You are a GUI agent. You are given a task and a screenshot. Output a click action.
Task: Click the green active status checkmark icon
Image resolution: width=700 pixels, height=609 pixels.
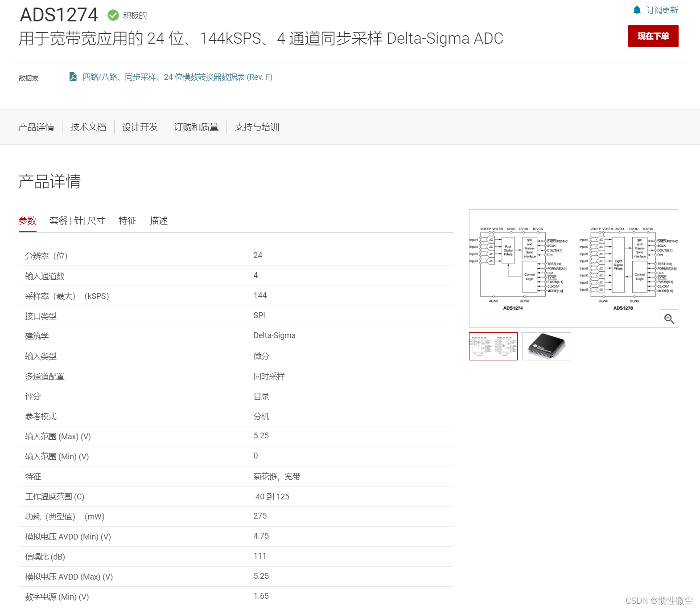pyautogui.click(x=113, y=15)
